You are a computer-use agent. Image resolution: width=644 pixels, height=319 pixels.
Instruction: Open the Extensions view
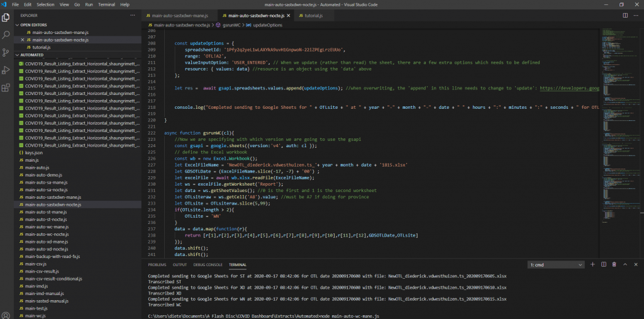[x=6, y=87]
